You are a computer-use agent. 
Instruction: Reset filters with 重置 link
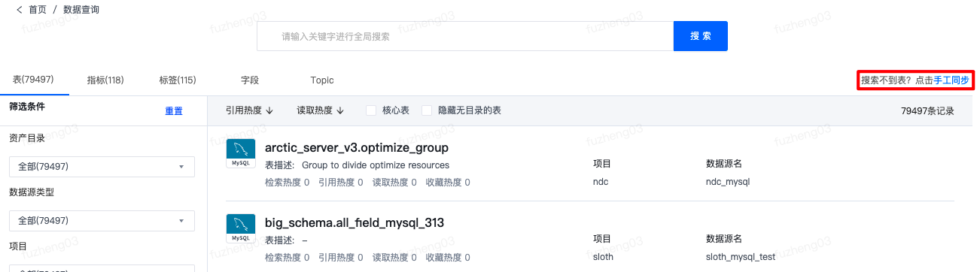pos(174,111)
